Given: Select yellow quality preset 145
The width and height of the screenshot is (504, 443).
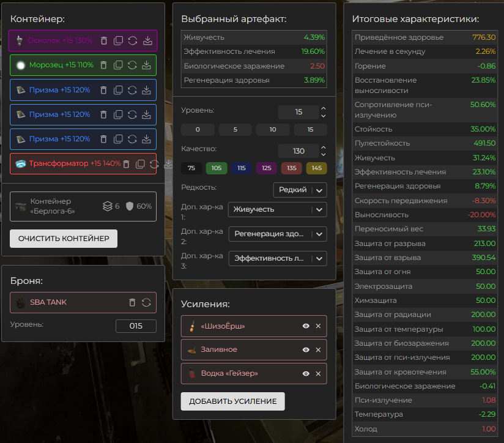Looking at the screenshot, I should pyautogui.click(x=317, y=168).
